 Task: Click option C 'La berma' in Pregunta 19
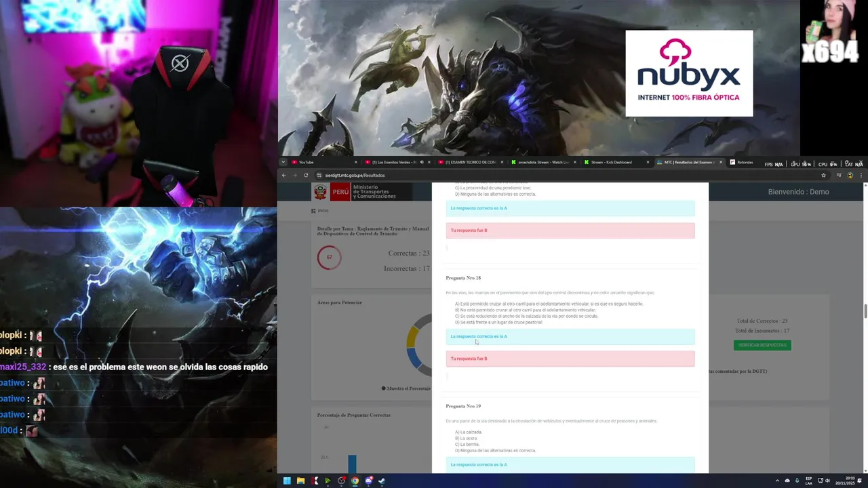(x=467, y=444)
